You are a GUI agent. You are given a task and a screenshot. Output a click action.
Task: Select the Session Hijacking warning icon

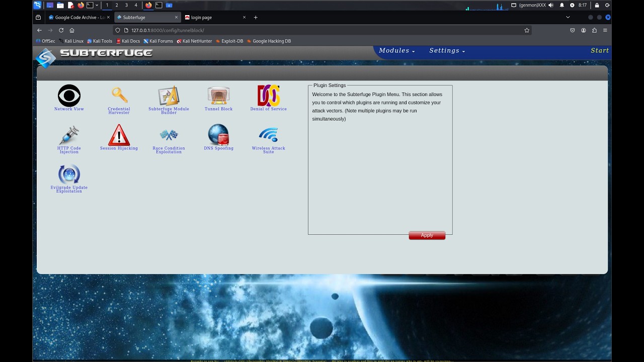[119, 135]
